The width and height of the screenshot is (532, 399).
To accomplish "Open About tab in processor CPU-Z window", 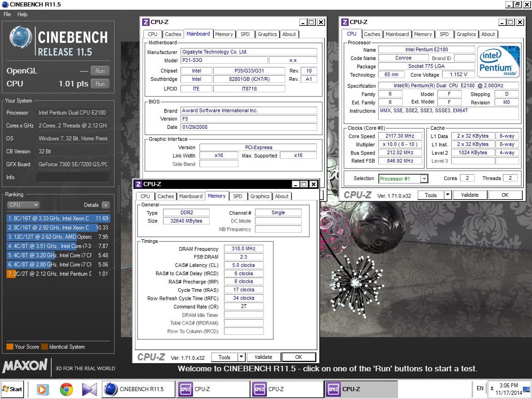I will tap(488, 34).
